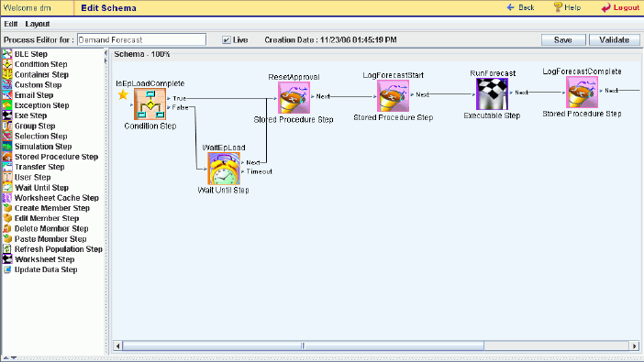Click the Process Editor name input field
This screenshot has height=362, width=644.
141,39
